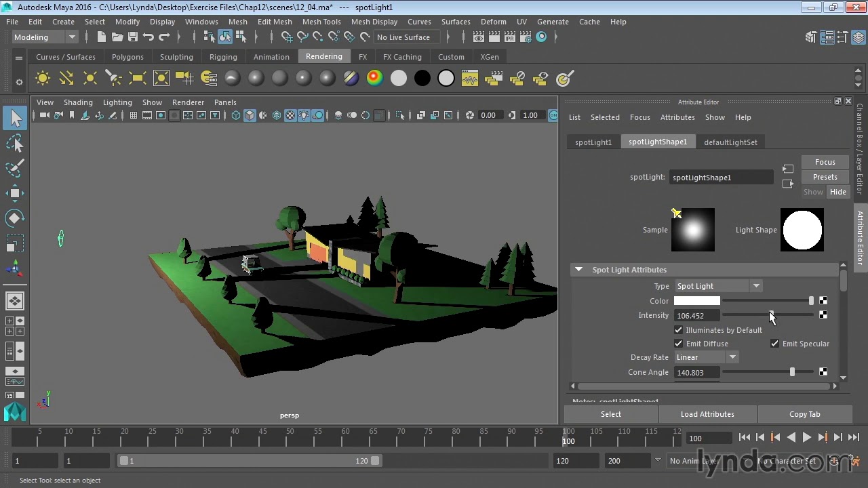Collapse the Spot Light Attributes section

[x=578, y=270]
